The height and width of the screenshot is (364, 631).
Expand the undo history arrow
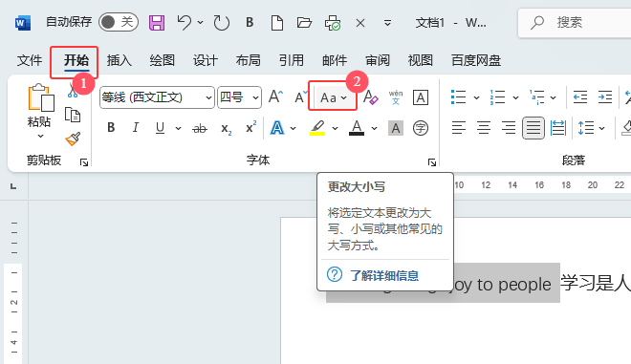pos(201,23)
